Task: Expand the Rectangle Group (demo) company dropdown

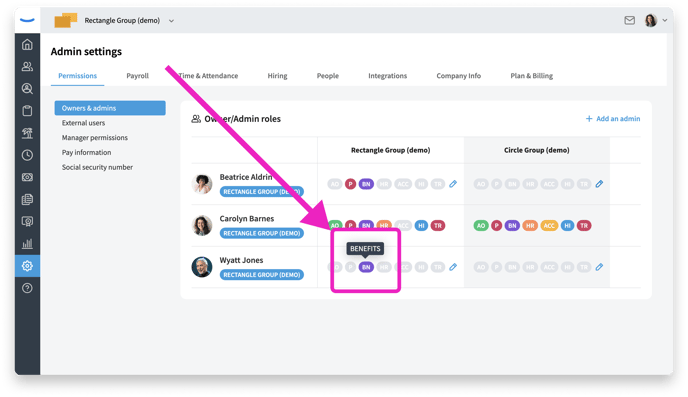Action: (172, 21)
